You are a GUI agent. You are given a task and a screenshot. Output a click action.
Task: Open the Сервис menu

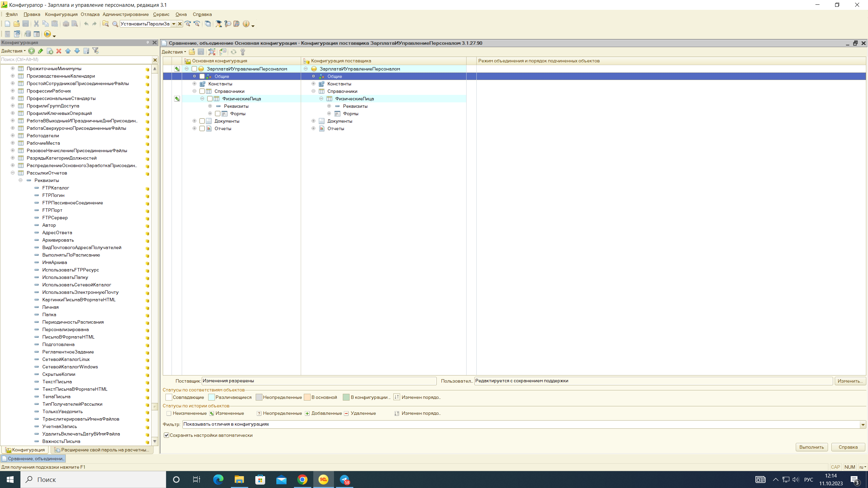tap(161, 14)
